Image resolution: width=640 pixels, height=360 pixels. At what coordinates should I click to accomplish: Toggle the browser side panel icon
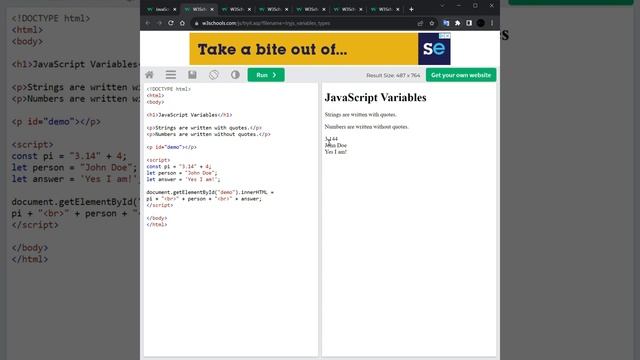(x=469, y=23)
